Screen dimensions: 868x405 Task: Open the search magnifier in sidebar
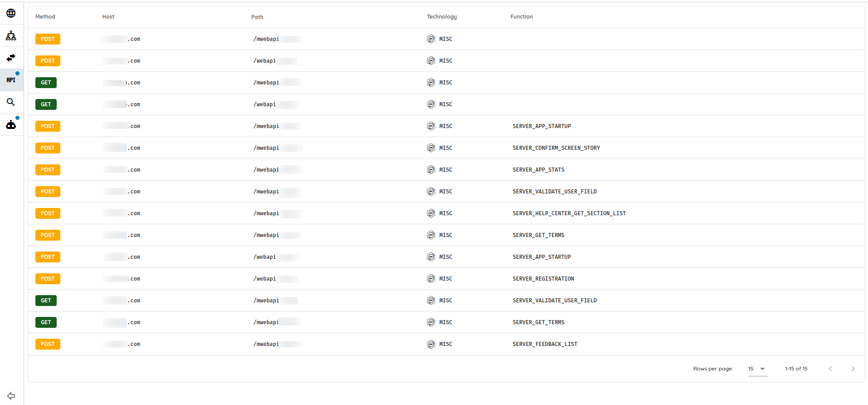[11, 102]
